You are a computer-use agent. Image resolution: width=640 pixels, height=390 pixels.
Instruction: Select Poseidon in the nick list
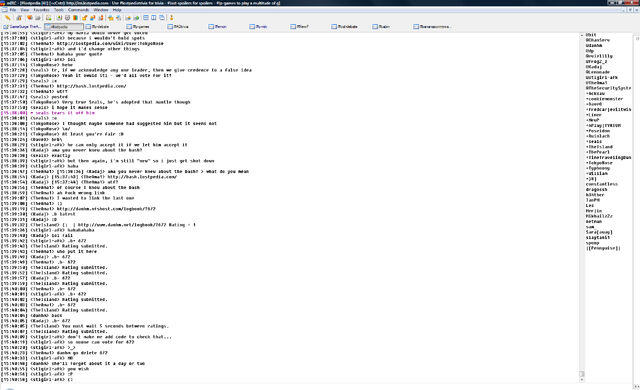click(x=598, y=131)
